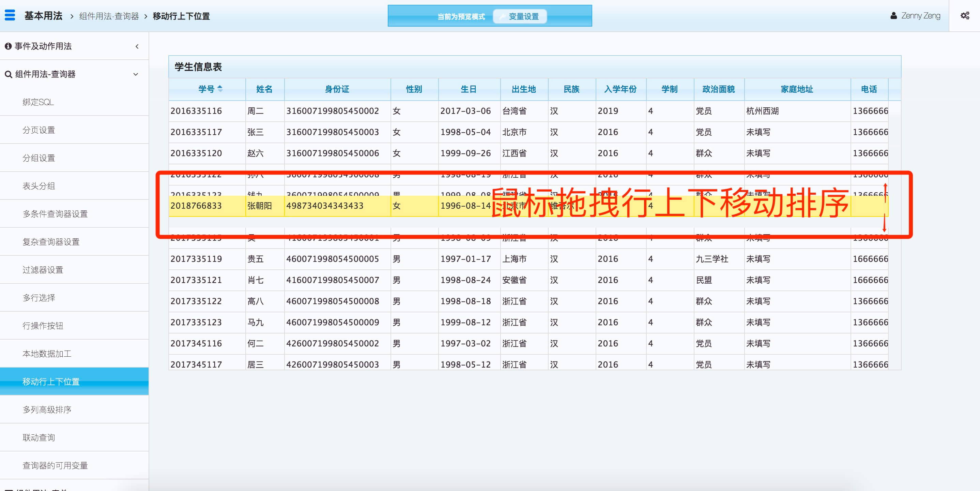Viewport: 980px width, 491px height.
Task: Select the row for student 周二
Action: pyautogui.click(x=255, y=111)
